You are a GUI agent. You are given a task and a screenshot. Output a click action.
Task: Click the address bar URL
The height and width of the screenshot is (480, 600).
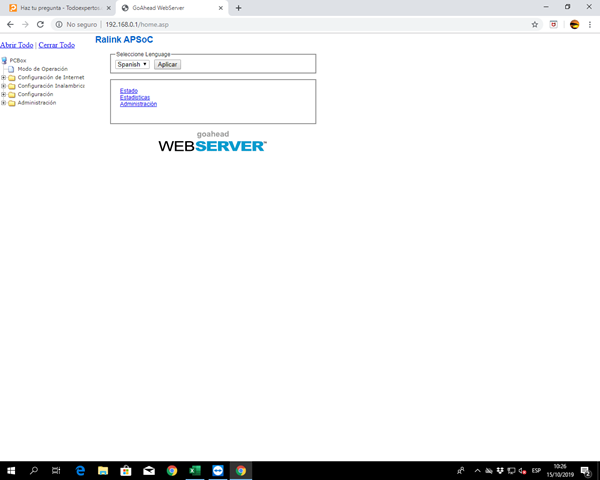(x=137, y=24)
